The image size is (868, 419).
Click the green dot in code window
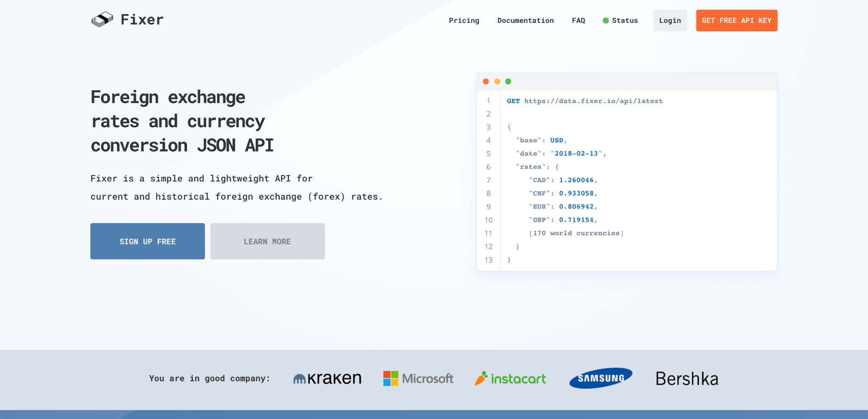pyautogui.click(x=508, y=81)
